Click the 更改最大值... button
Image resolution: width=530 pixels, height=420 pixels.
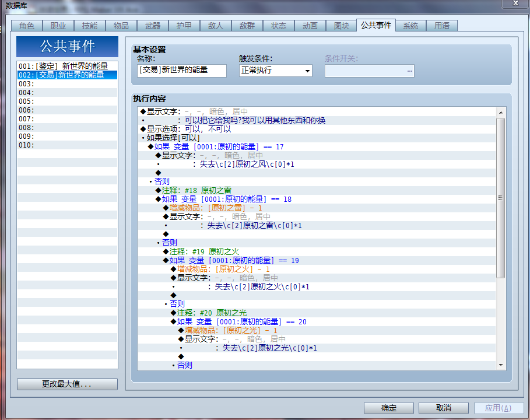(x=67, y=384)
